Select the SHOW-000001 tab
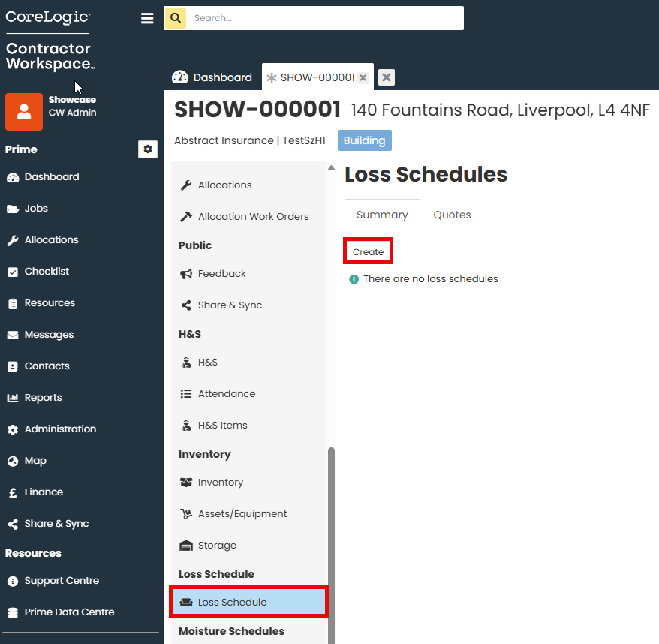The width and height of the screenshot is (659, 644). click(x=317, y=77)
